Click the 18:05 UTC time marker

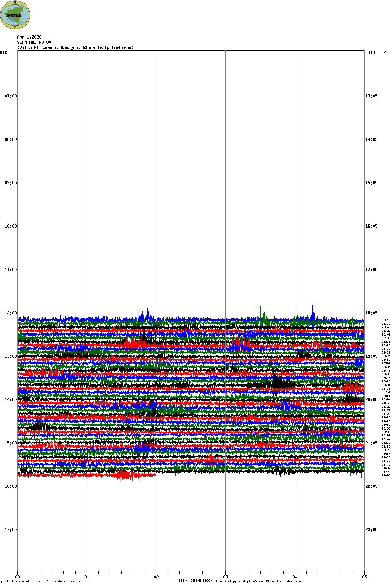[x=371, y=313]
